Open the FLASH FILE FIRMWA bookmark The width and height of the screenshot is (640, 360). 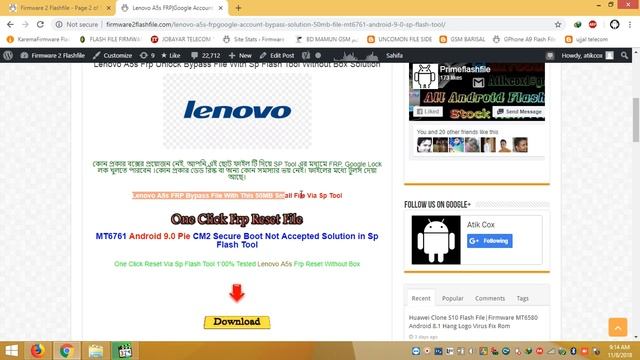pyautogui.click(x=110, y=39)
